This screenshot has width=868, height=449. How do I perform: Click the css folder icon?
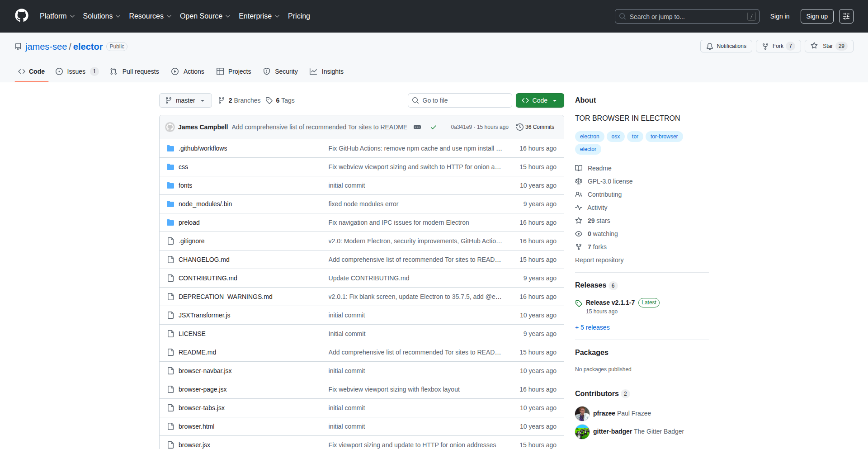pos(170,167)
